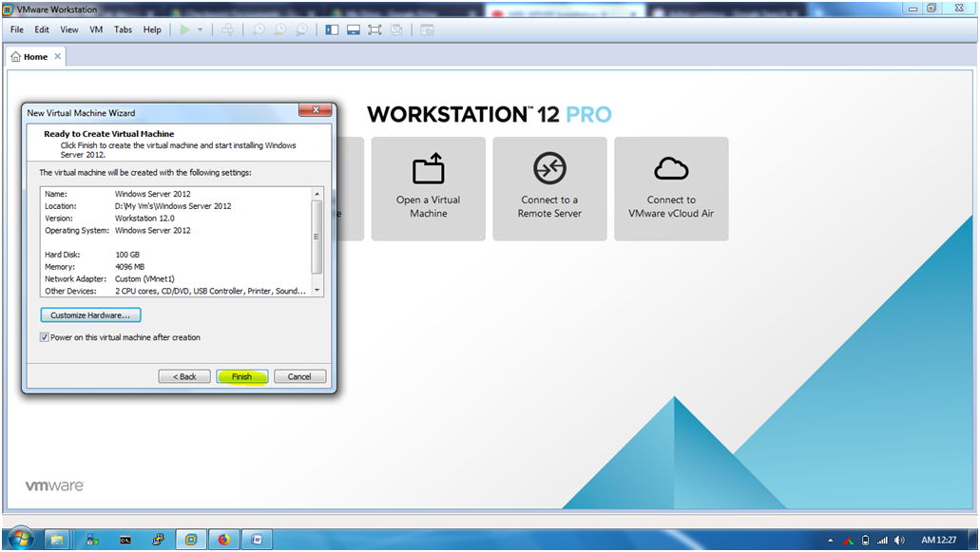Open the View menu
The width and height of the screenshot is (980, 552).
click(68, 29)
